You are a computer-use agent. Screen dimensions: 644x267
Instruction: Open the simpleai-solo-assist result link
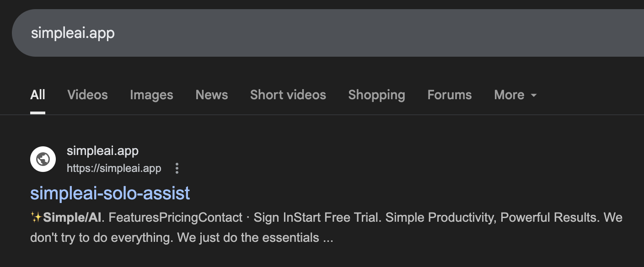coord(110,193)
